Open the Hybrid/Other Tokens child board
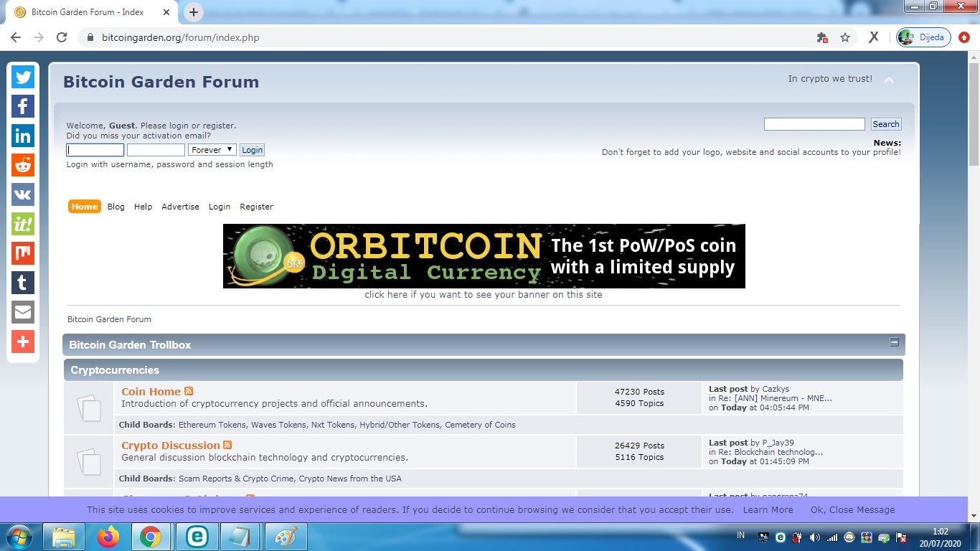The height and width of the screenshot is (551, 980). pyautogui.click(x=400, y=425)
